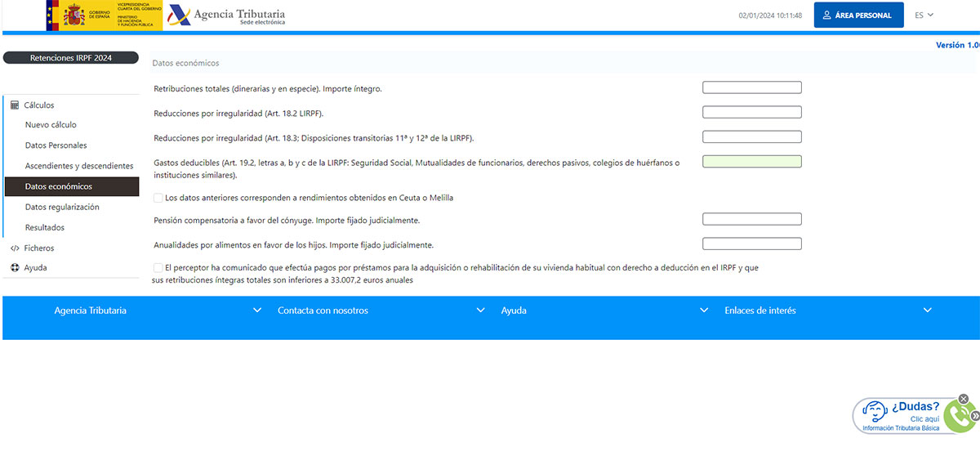Screen dimensions: 980x456
Task: Click the Cálculos calculator icon
Action: [15, 105]
